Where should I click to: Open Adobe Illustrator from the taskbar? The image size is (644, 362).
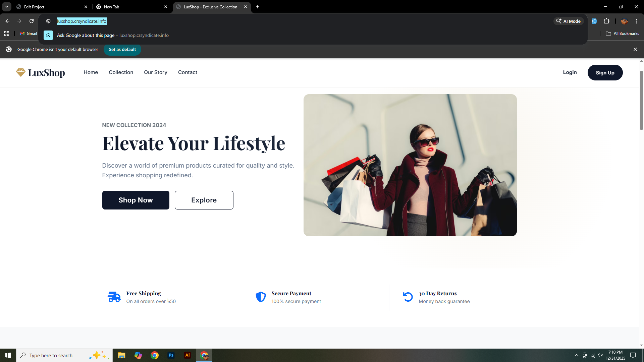point(187,355)
